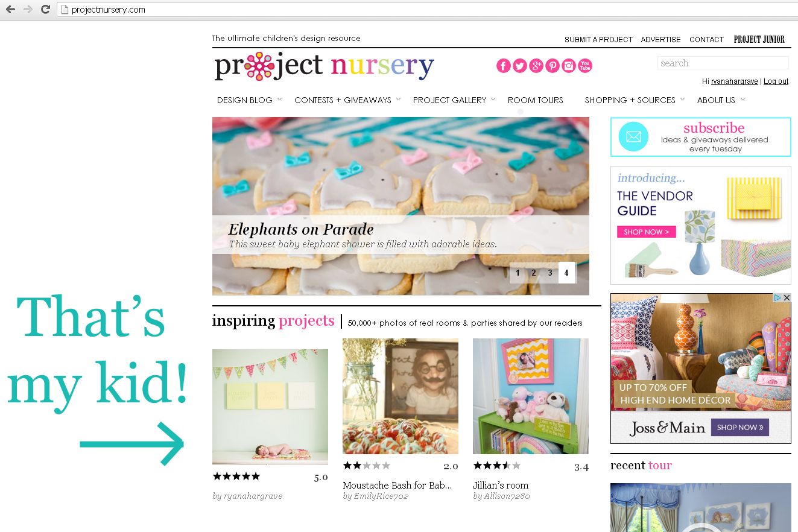
Task: Open Contests + Giveaways menu item
Action: coord(343,100)
